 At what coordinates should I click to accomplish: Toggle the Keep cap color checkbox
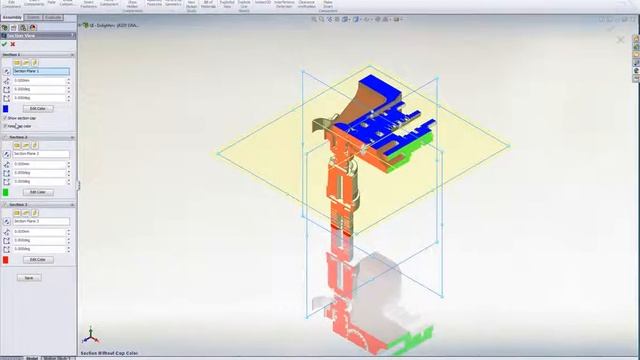tap(5, 126)
